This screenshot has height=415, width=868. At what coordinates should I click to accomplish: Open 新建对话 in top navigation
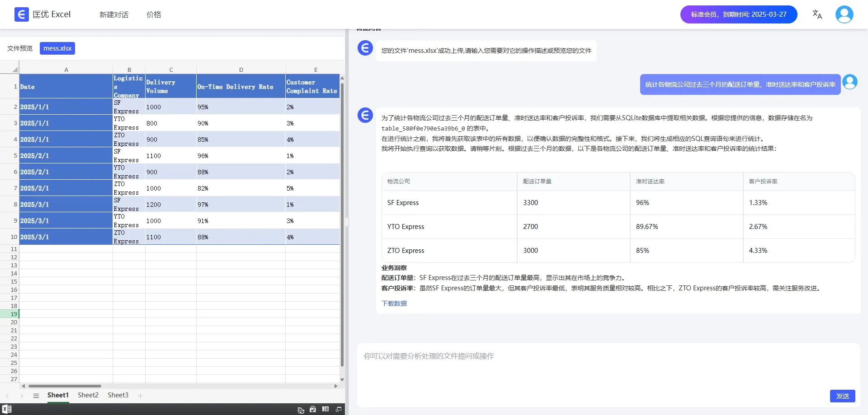[114, 14]
